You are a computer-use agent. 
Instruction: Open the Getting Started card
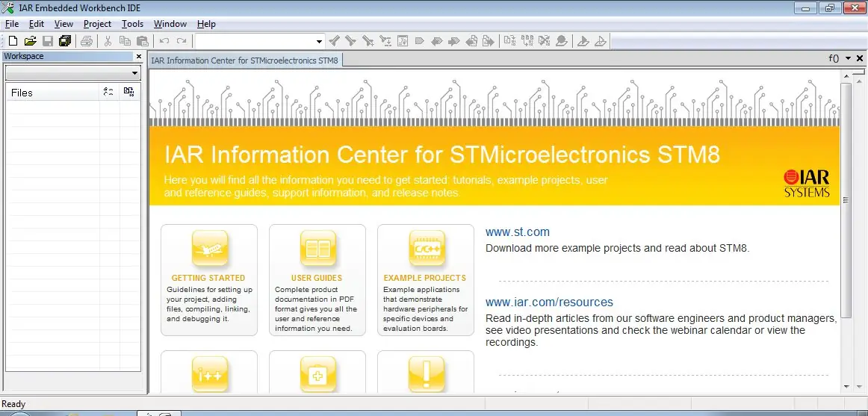tap(209, 280)
